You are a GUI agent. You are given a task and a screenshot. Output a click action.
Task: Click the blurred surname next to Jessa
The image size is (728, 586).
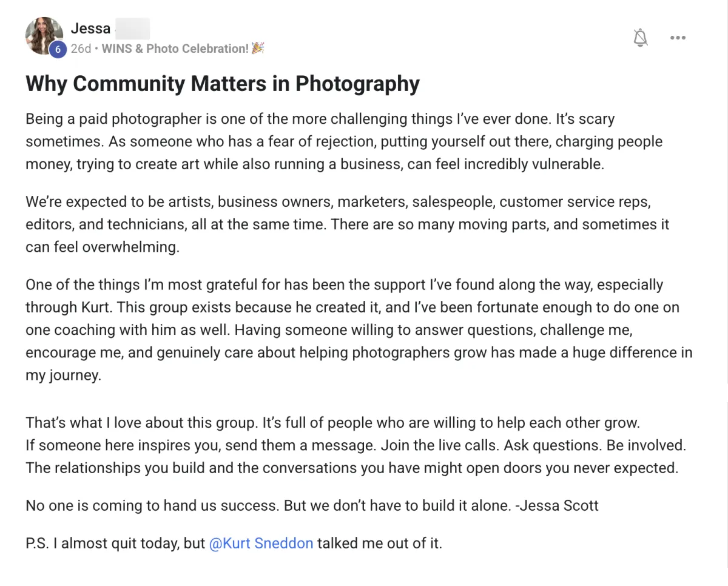(132, 29)
